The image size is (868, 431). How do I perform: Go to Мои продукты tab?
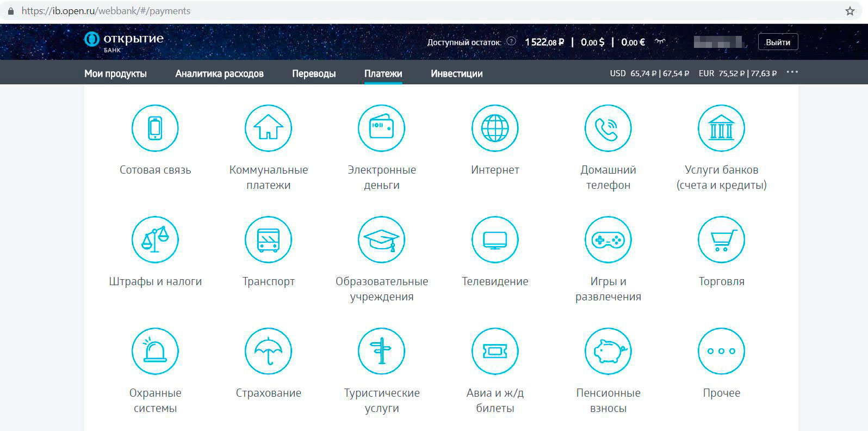coord(115,73)
